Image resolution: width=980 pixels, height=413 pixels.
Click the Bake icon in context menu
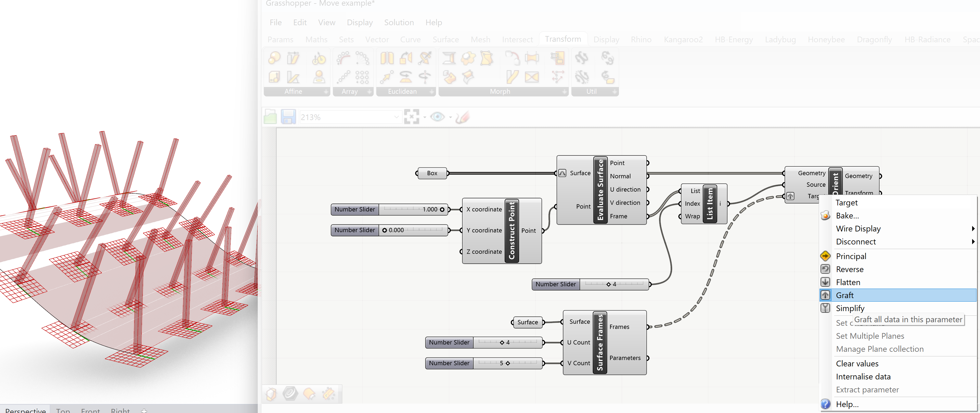825,216
